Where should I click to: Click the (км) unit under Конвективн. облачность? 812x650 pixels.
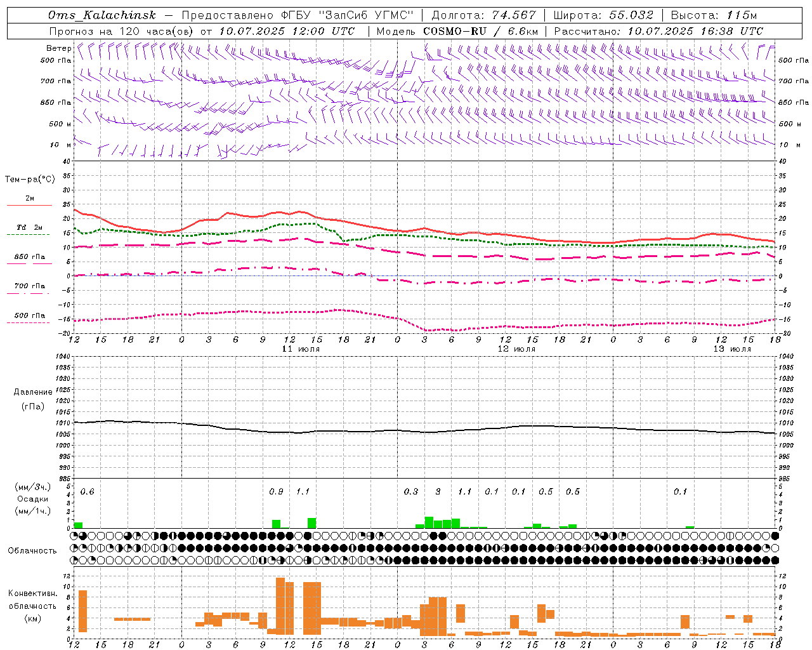point(33,618)
